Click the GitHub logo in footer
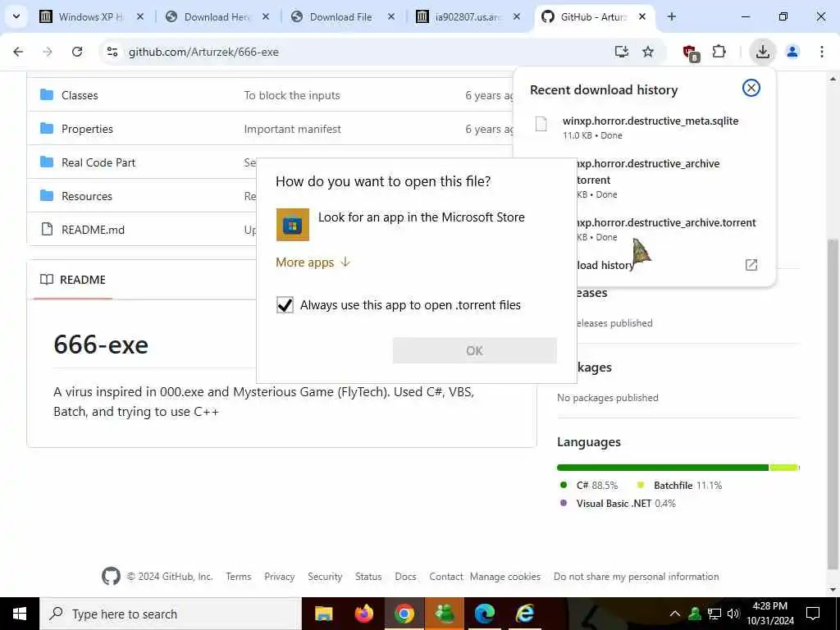The height and width of the screenshot is (630, 840). point(111,577)
